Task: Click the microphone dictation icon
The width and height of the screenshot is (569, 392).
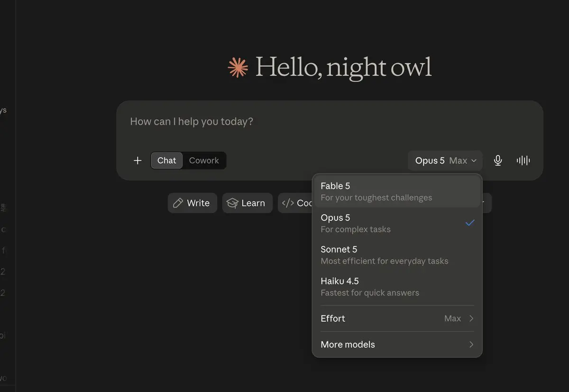Action: tap(497, 161)
